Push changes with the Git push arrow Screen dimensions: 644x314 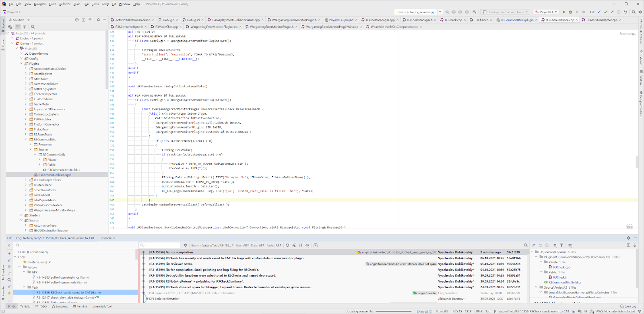(x=612, y=12)
